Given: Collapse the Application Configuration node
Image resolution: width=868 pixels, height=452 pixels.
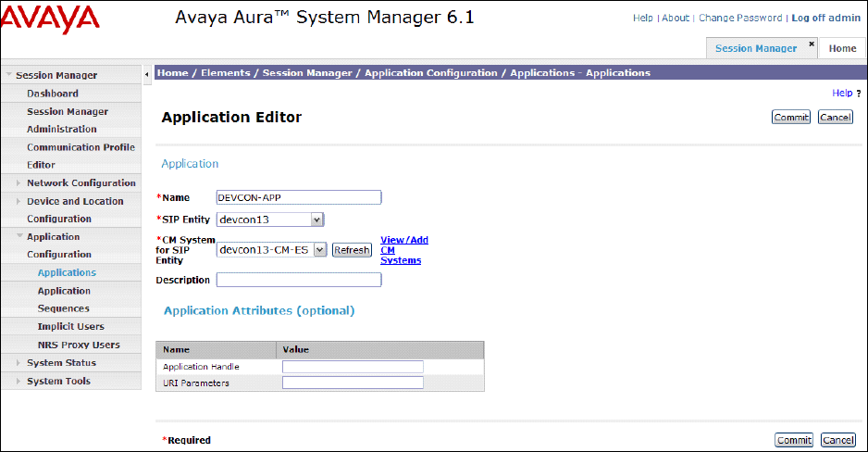Looking at the screenshot, I should [x=19, y=237].
